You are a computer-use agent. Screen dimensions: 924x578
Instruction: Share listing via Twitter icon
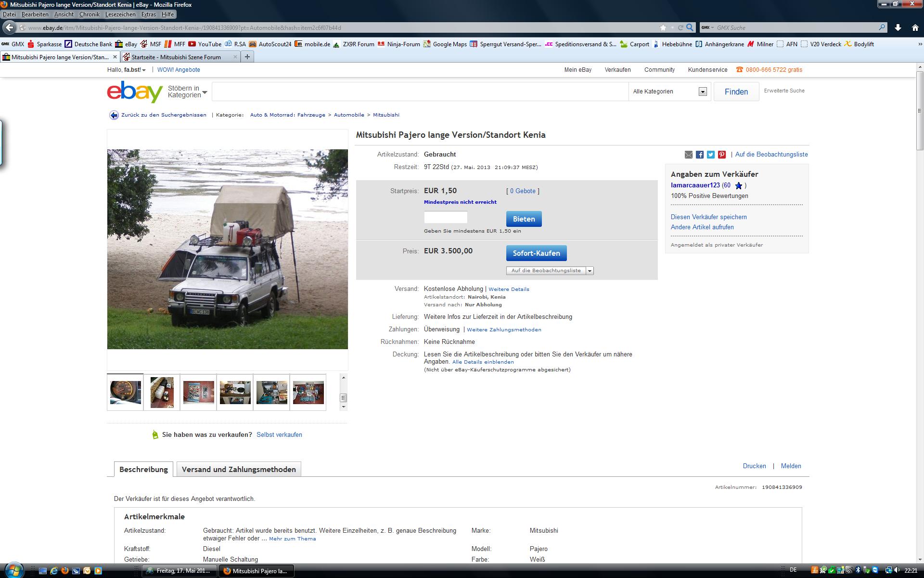tap(711, 155)
